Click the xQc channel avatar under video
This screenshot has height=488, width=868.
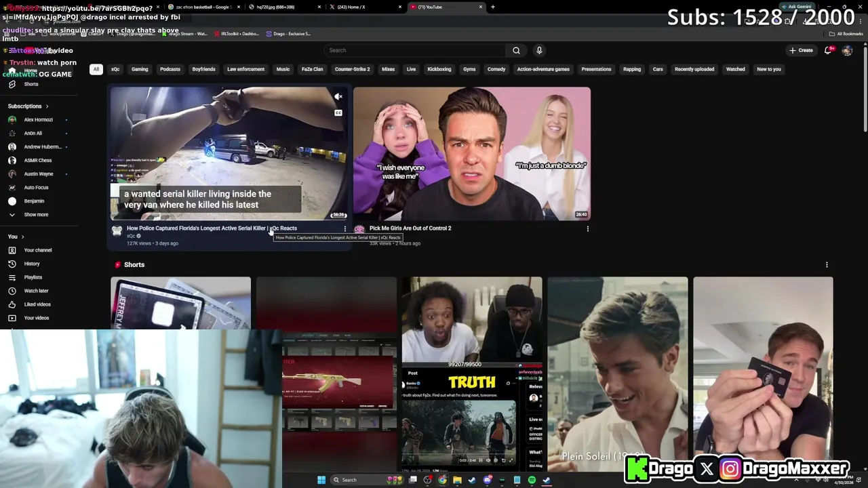pos(117,231)
